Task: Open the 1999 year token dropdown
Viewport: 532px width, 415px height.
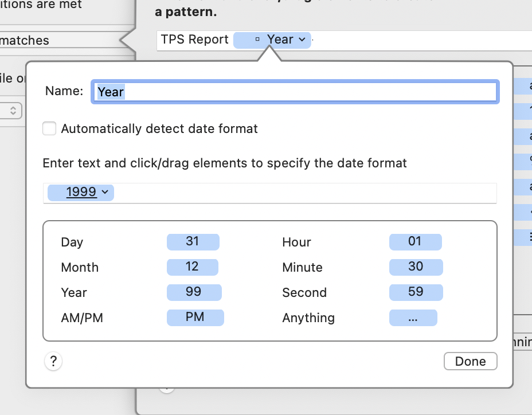Action: [x=105, y=192]
